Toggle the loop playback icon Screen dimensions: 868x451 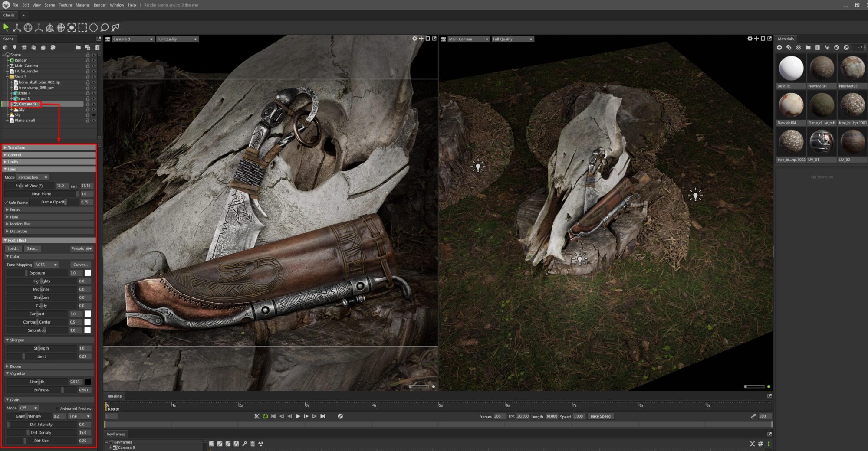click(265, 416)
